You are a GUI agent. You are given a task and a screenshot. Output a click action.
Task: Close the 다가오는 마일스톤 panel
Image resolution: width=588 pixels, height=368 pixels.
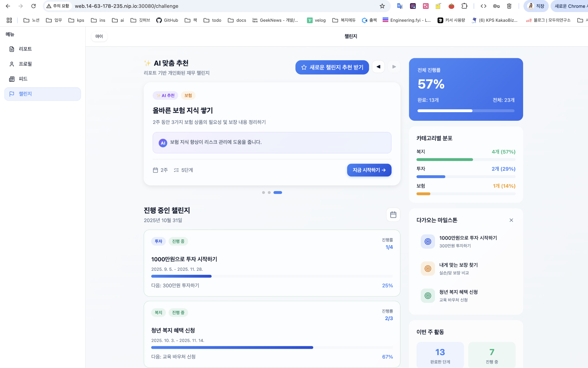coord(511,220)
